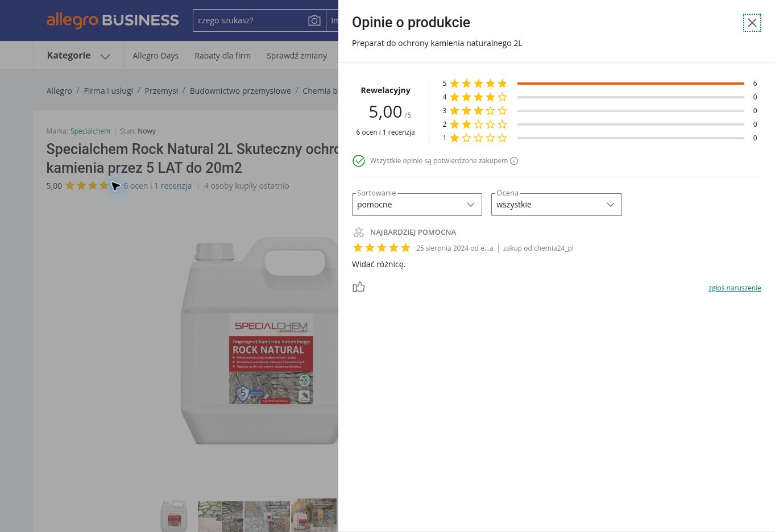Give the review a thumbs up
Viewport: 775px width, 532px height.
point(359,287)
